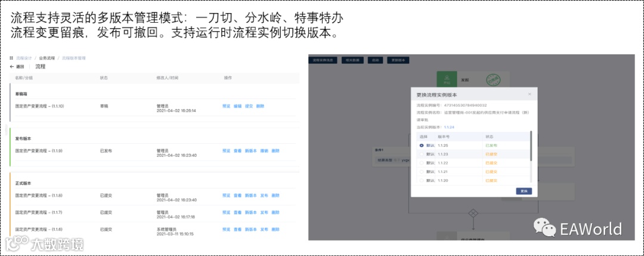The height and width of the screenshot is (256, 644).
Task: Click the 版本号 column header in dialog
Action: 444,137
